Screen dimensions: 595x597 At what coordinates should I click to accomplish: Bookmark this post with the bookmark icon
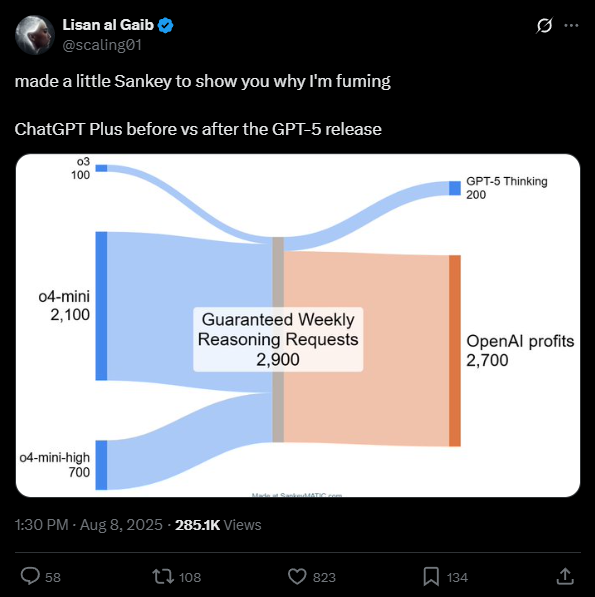pyautogui.click(x=431, y=576)
